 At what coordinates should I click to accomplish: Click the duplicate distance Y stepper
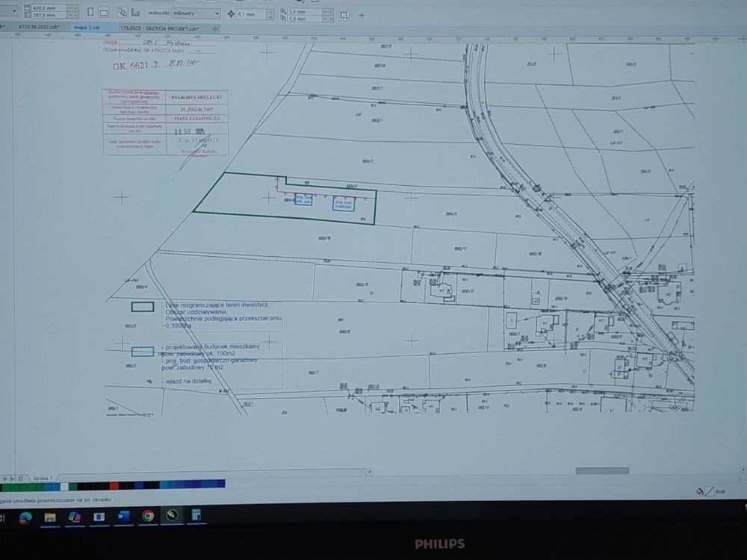pos(327,19)
